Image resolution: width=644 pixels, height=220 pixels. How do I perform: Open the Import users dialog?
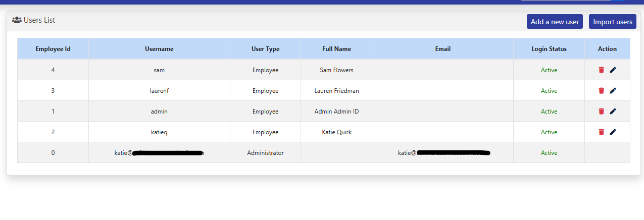(x=612, y=22)
